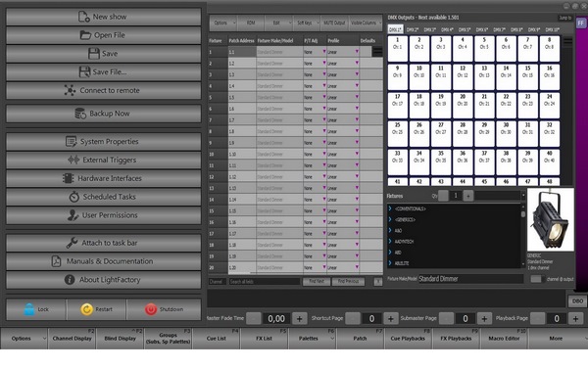
Task: Select the DMX 10 universe tab
Action: 553,29
